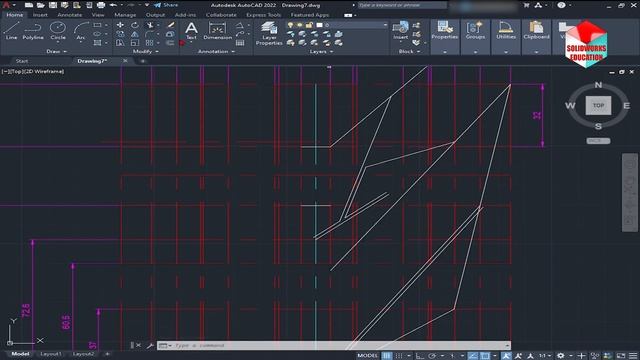This screenshot has width=640, height=360.
Task: Open the Manage ribbon tab
Action: 125,15
